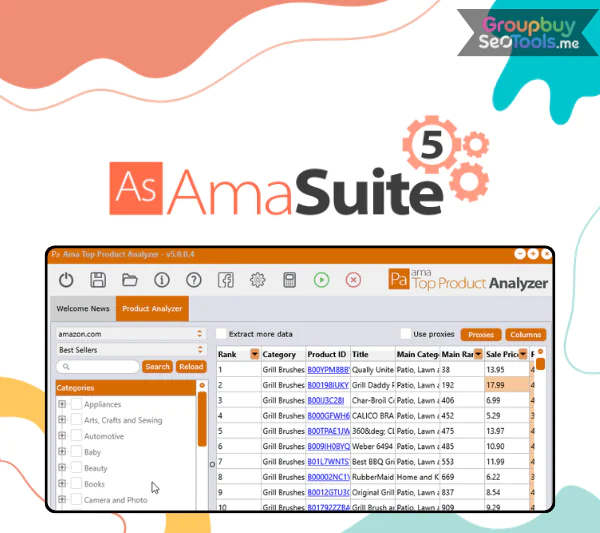The height and width of the screenshot is (533, 600).
Task: Open product link B00TPAE1JW
Action: [x=328, y=431]
